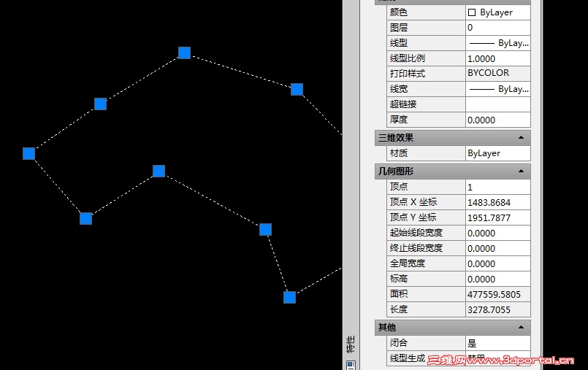Edit 标高 value 0.0000
Screen dimensions: 588x370
[x=497, y=279]
